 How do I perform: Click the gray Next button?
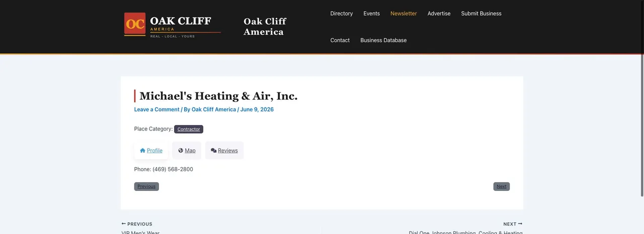pos(502,186)
